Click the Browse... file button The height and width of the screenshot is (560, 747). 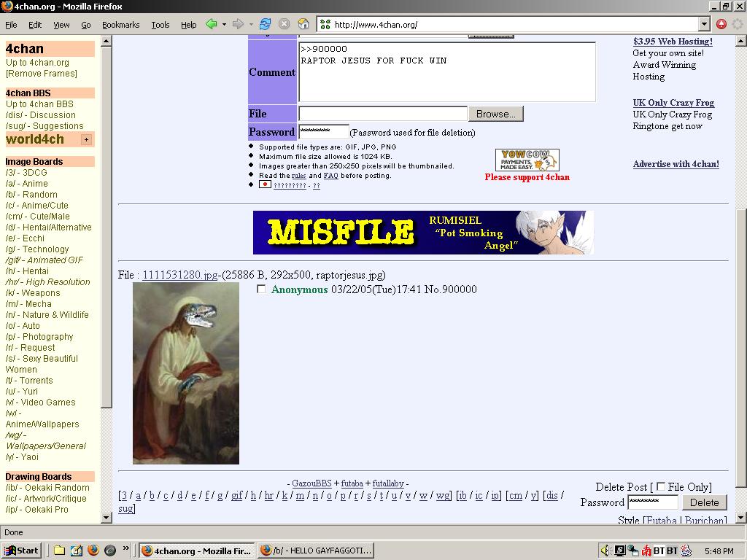(x=495, y=114)
